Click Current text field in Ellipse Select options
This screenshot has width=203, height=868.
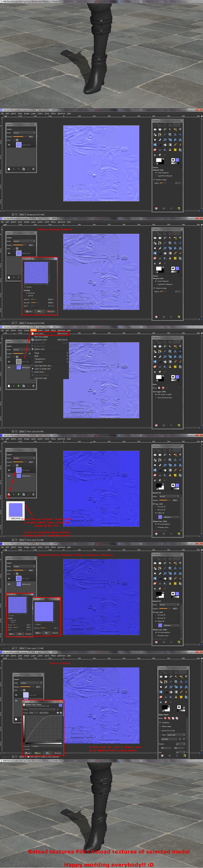coord(169,739)
